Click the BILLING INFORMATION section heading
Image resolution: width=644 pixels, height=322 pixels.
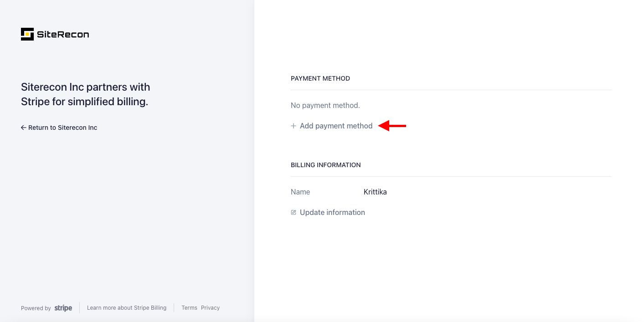tap(325, 165)
